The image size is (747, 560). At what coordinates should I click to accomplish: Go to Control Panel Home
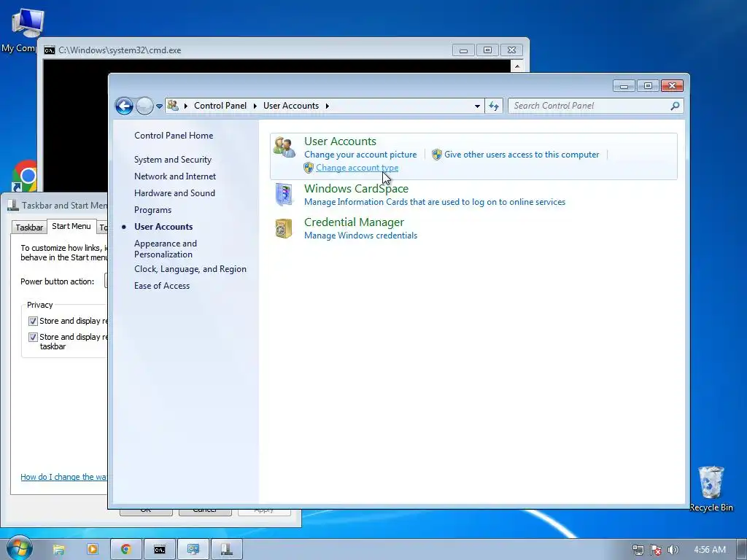tap(174, 136)
